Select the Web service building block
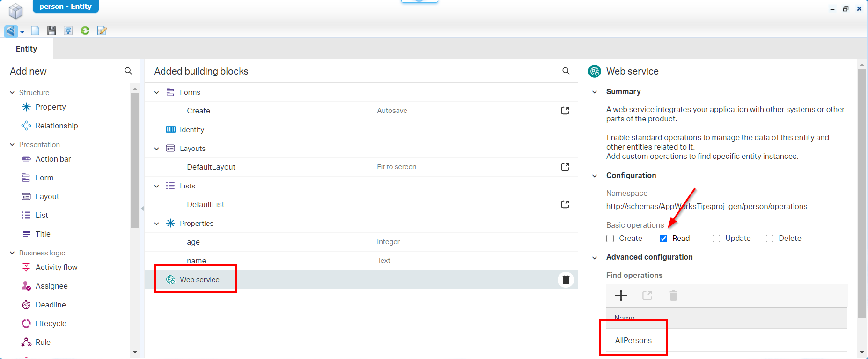Viewport: 868px width, 359px height. point(361,279)
